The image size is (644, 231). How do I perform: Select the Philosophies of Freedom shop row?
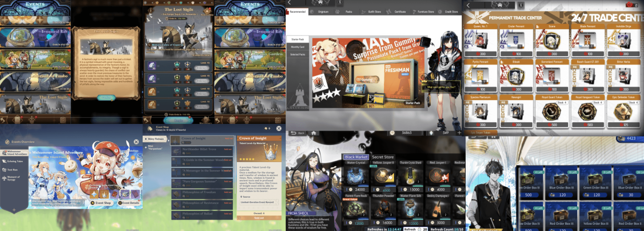[202, 194]
